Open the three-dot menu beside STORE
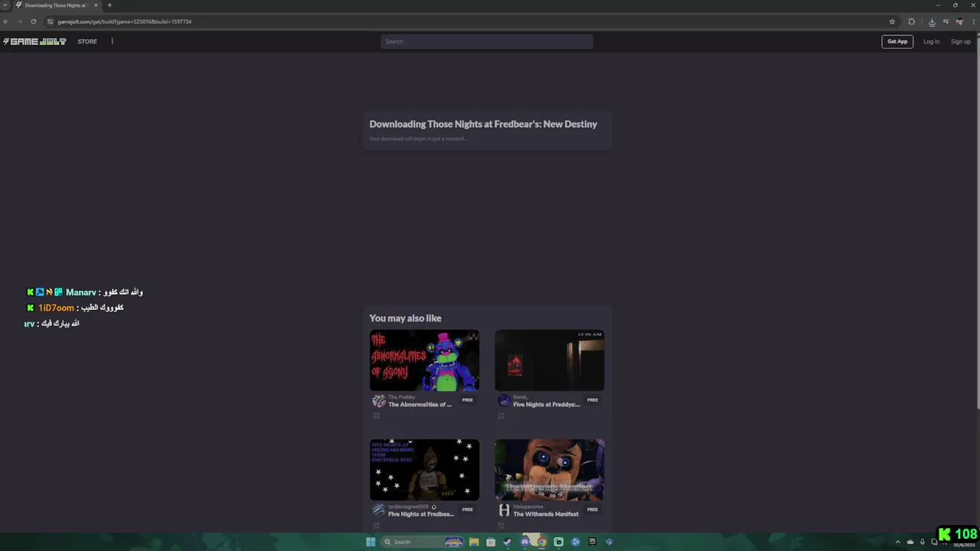The image size is (980, 551). (112, 41)
